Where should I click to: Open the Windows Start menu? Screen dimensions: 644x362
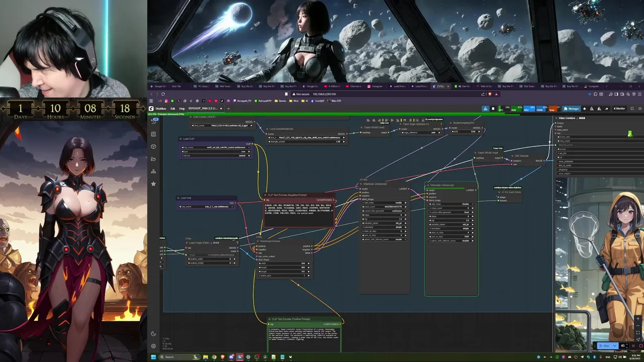[153, 357]
